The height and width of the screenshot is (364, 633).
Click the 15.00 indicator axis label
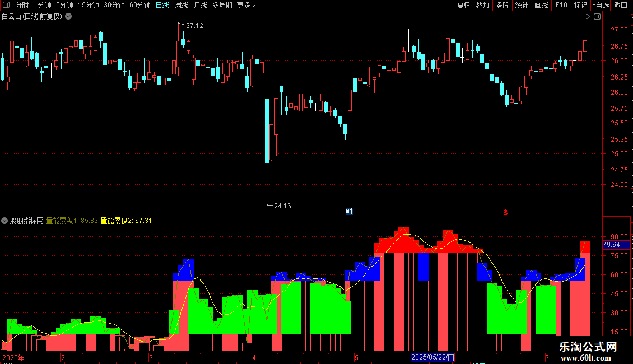point(619,332)
